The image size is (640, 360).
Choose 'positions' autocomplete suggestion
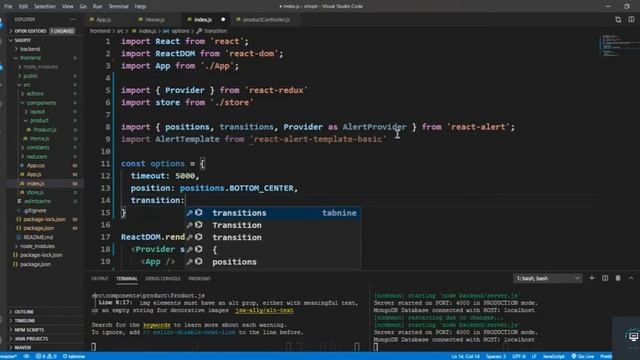pyautogui.click(x=273, y=262)
